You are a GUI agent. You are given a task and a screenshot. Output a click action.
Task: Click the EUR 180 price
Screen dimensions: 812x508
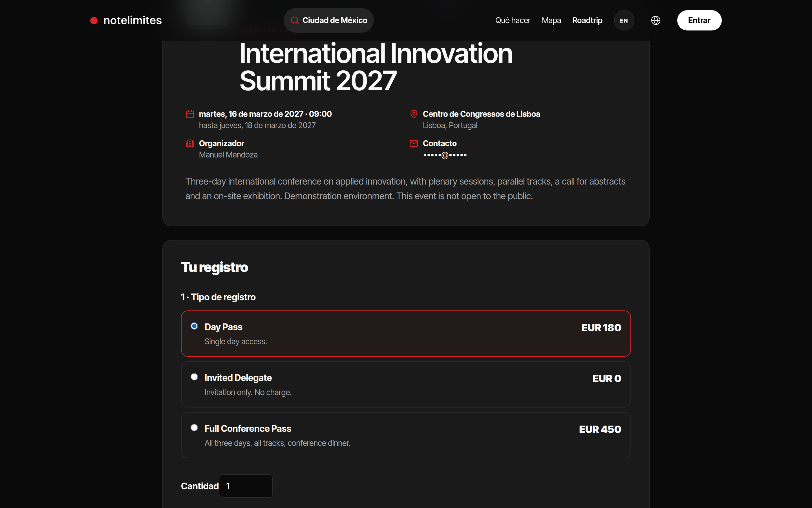coord(601,328)
